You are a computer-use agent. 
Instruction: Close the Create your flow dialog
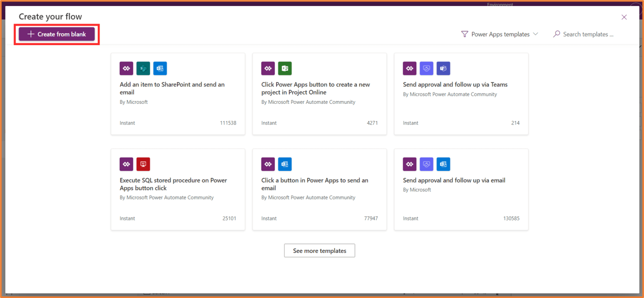[624, 17]
